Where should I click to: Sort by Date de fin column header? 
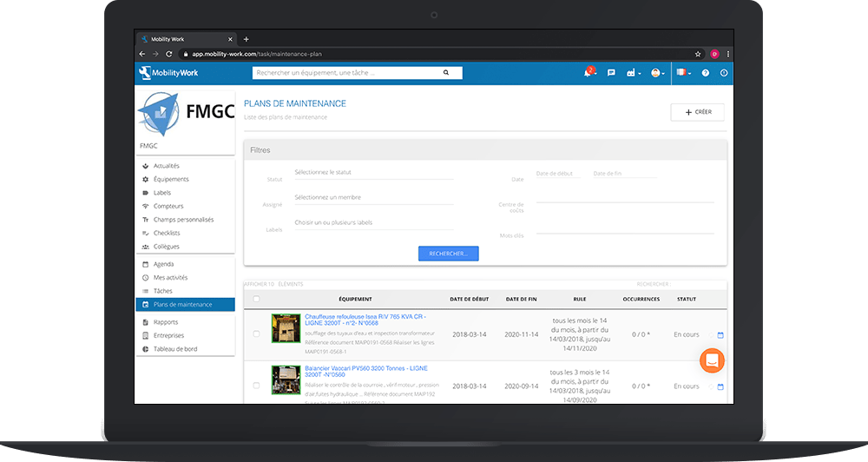pyautogui.click(x=521, y=299)
